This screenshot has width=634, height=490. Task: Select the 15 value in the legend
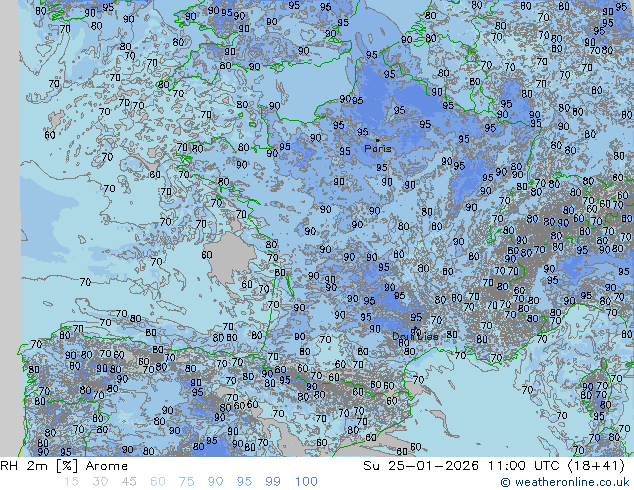71,482
